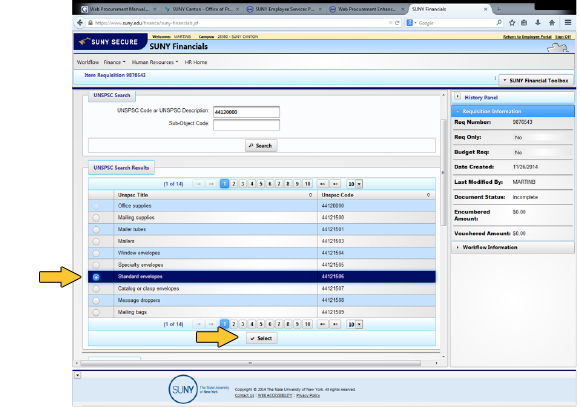Image resolution: width=580 pixels, height=410 pixels.
Task: Open rows-per-page dropdown in top paginator
Action: 354,184
